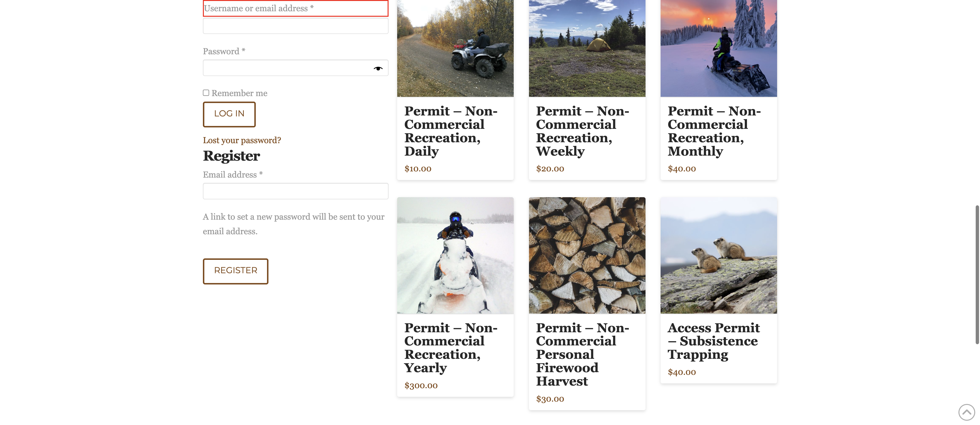Open the stacked firewood product photo
980x425 pixels.
(587, 255)
